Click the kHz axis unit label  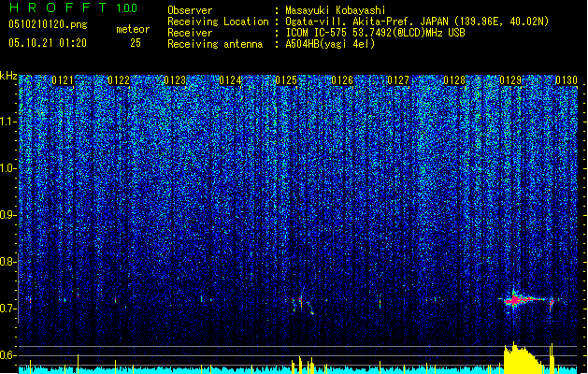pos(8,77)
